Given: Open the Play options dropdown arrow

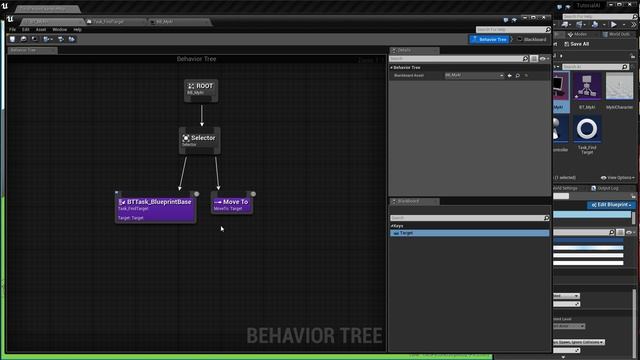Looking at the screenshot, I should click(x=623, y=25).
